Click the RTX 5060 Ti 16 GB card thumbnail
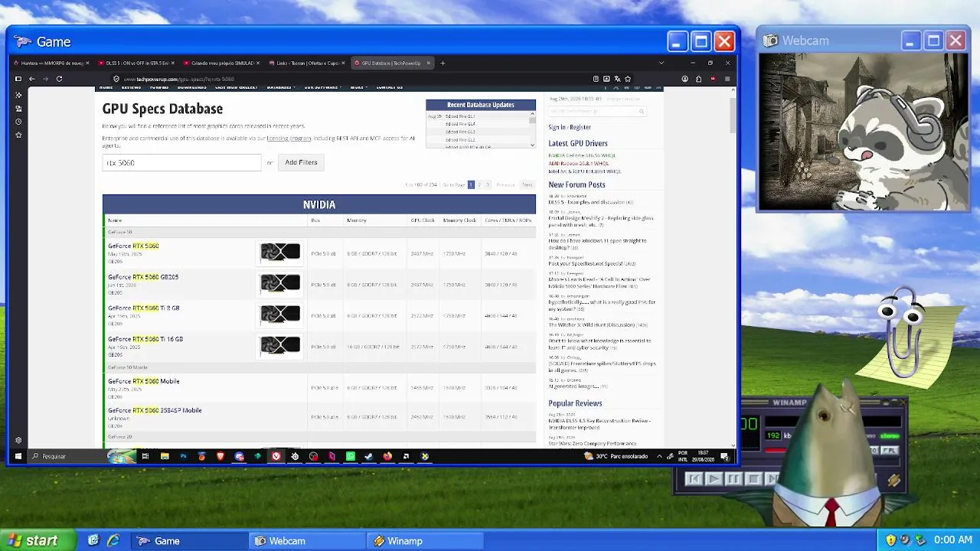 pos(280,345)
